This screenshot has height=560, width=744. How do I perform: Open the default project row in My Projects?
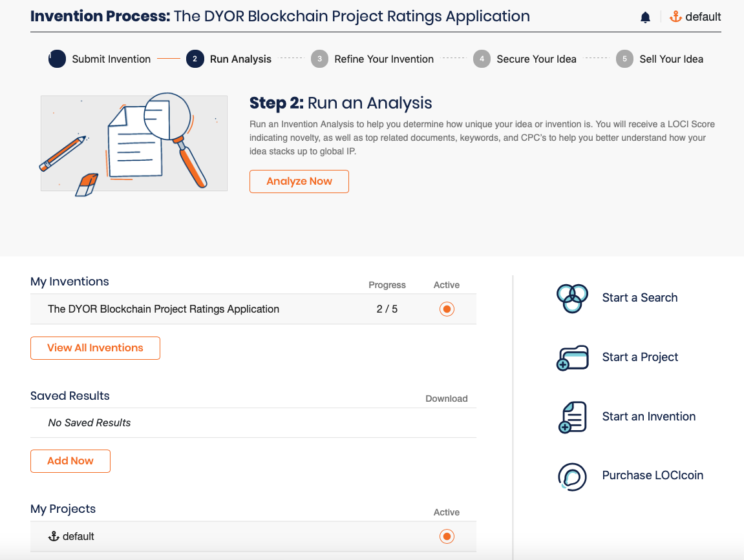[x=253, y=536]
